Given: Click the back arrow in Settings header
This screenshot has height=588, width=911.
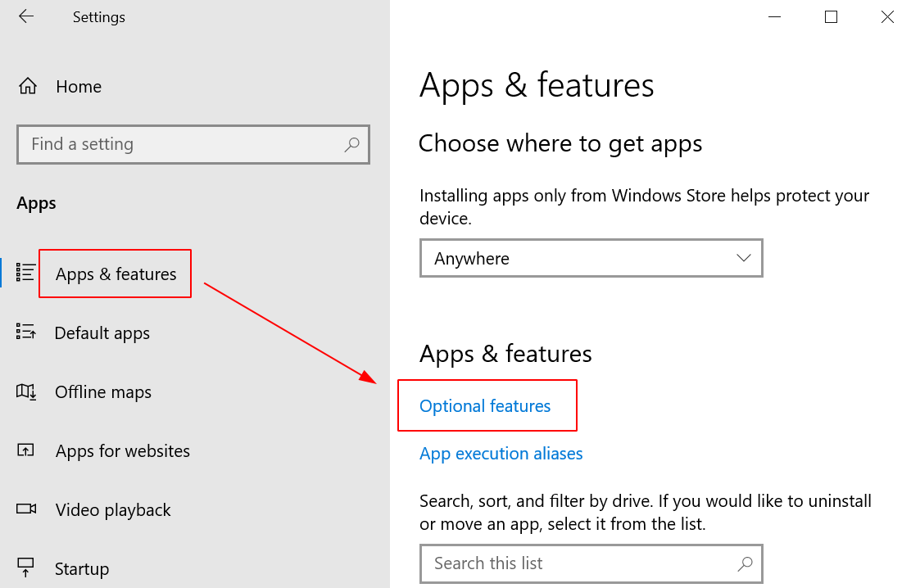Looking at the screenshot, I should point(26,16).
